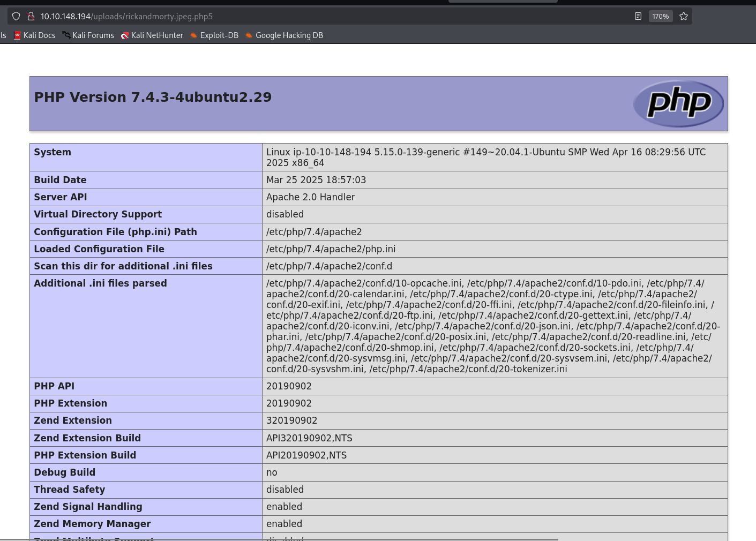Click the padlock site security icon
This screenshot has height=541, width=756.
[31, 16]
